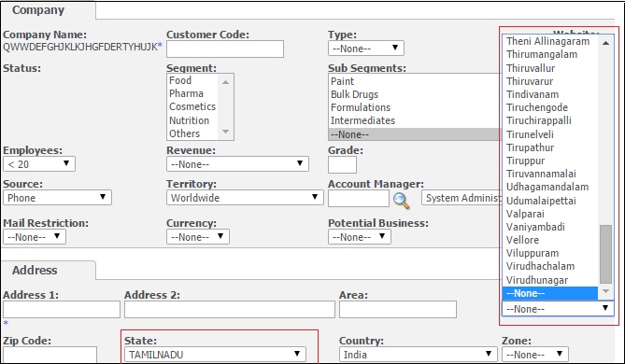Choose Tiruchengode from the city list
Viewport: 625px width, 364px height.
pos(550,107)
